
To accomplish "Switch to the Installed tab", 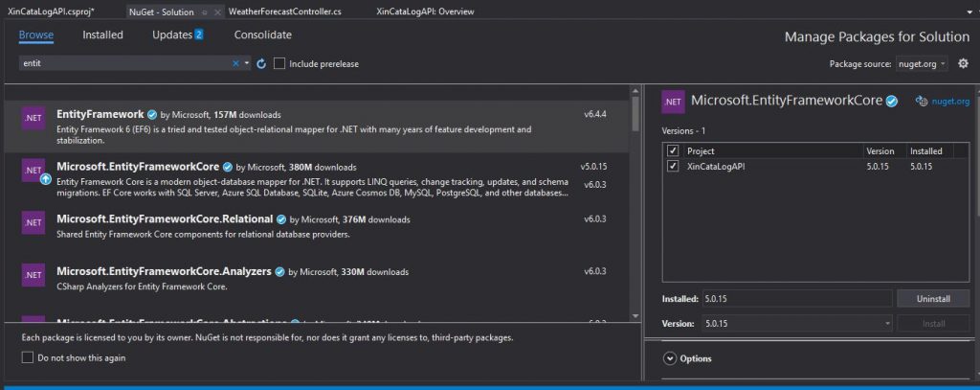I will pos(102,35).
